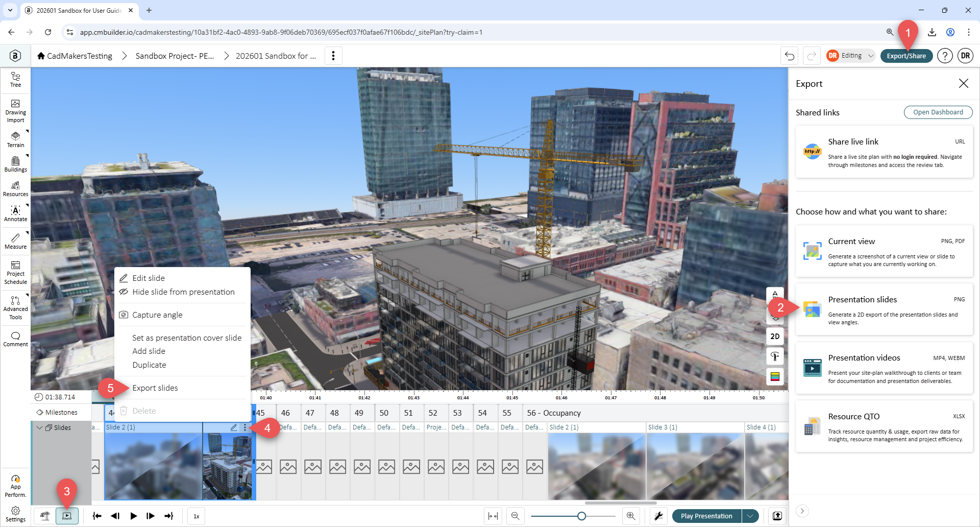Click the pencil edit icon on Slide 2

[233, 427]
